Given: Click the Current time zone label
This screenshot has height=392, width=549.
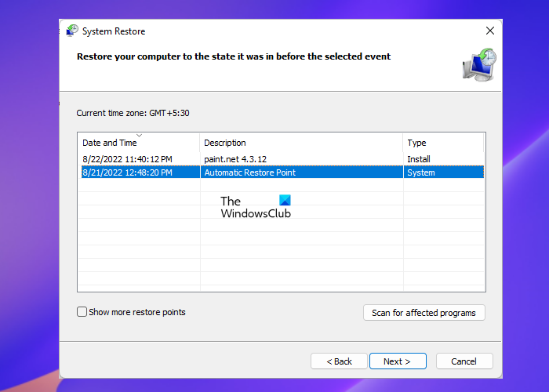Looking at the screenshot, I should [133, 113].
